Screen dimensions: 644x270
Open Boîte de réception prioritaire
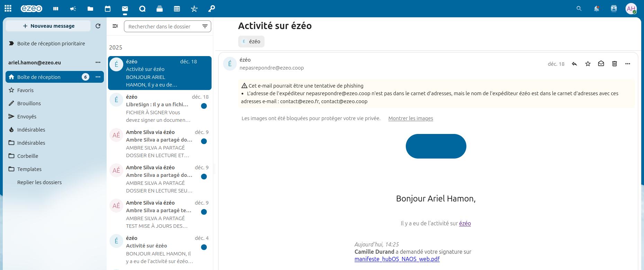[x=55, y=44]
